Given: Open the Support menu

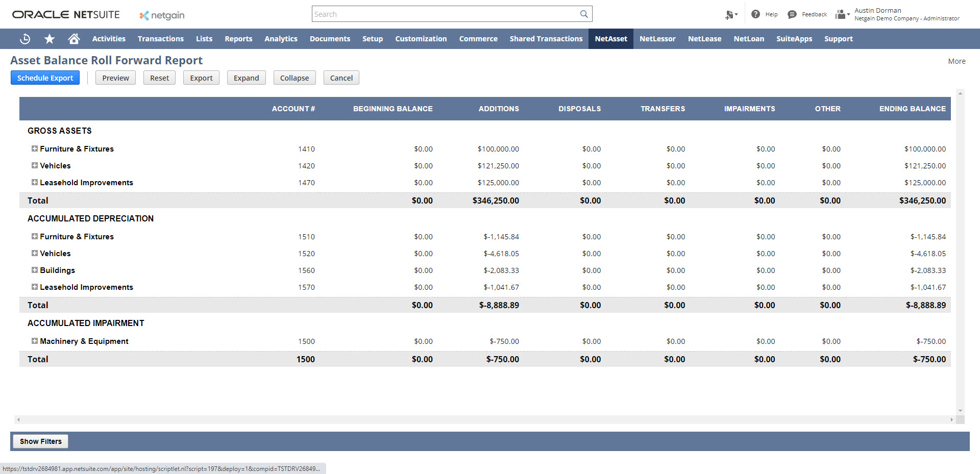Looking at the screenshot, I should (x=839, y=39).
